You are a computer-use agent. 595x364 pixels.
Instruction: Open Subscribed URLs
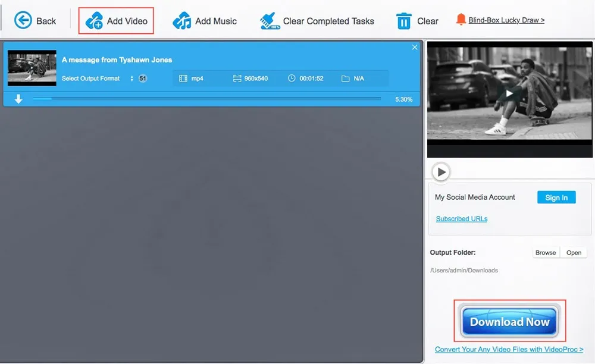[x=461, y=219]
